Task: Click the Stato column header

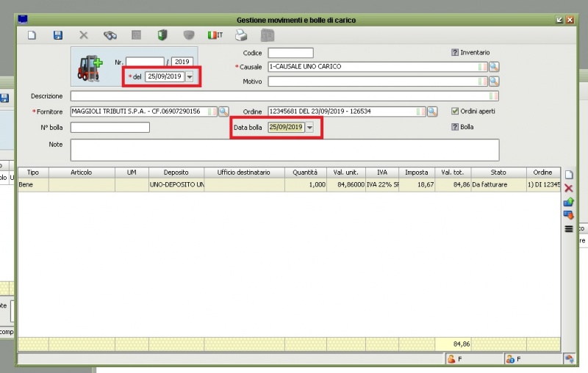Action: [x=498, y=172]
